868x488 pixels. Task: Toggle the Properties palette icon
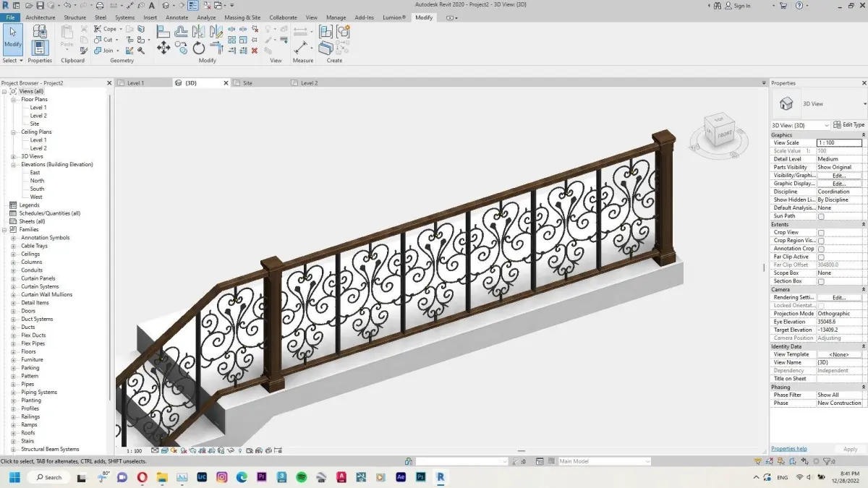40,48
